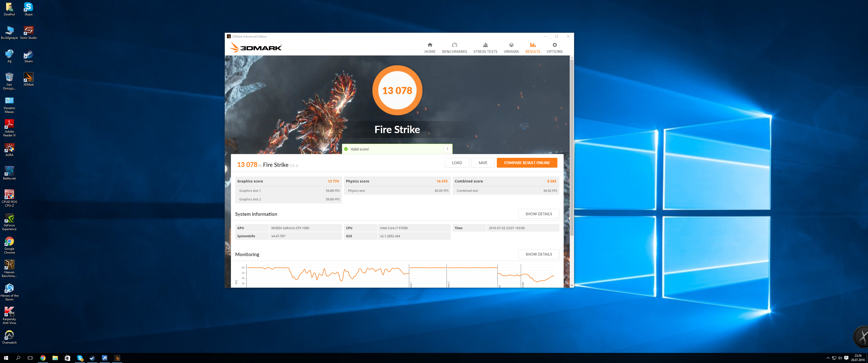Click the FPS monitoring graph

pyautogui.click(x=400, y=276)
